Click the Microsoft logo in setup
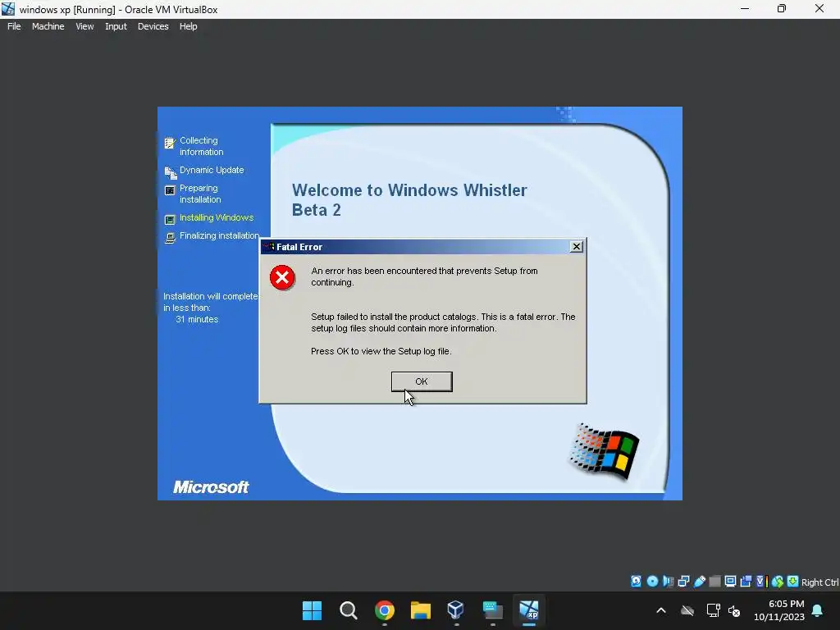Viewport: 840px width, 630px height. click(211, 487)
